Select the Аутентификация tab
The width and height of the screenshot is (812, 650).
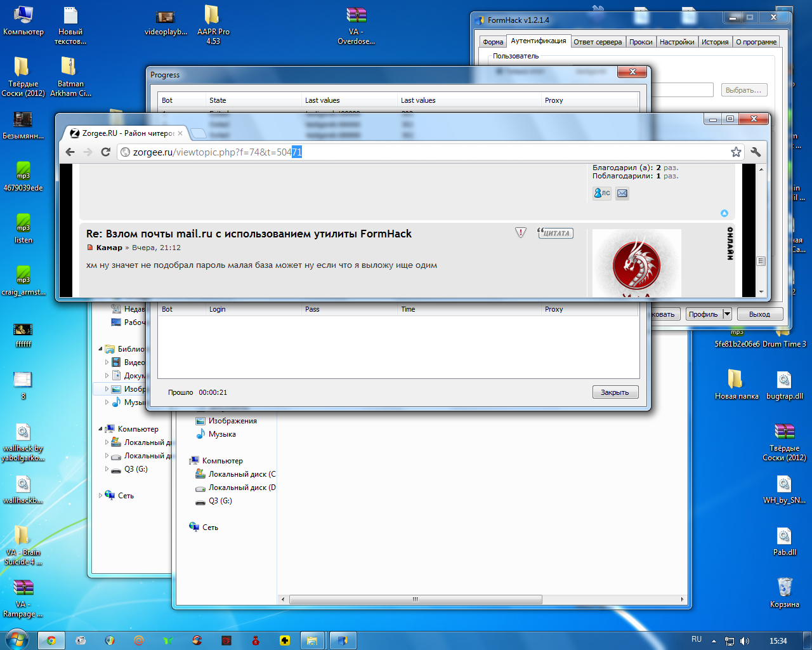[539, 41]
